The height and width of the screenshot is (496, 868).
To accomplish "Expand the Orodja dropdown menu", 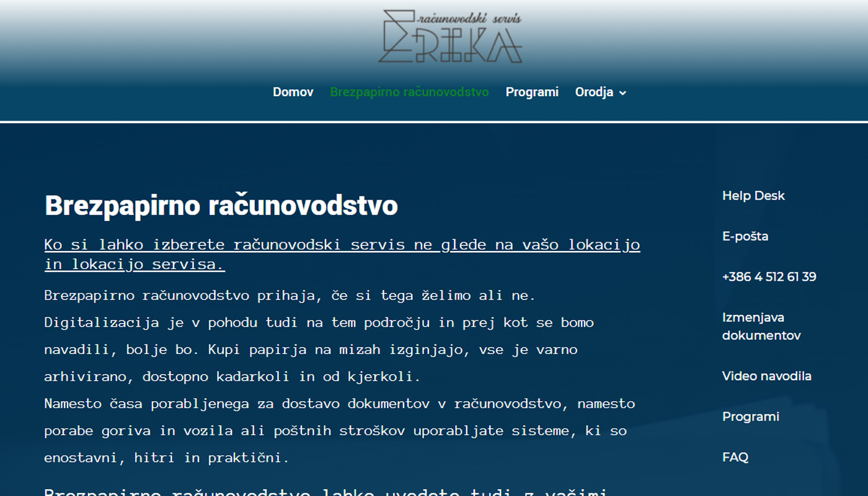I will click(x=600, y=92).
